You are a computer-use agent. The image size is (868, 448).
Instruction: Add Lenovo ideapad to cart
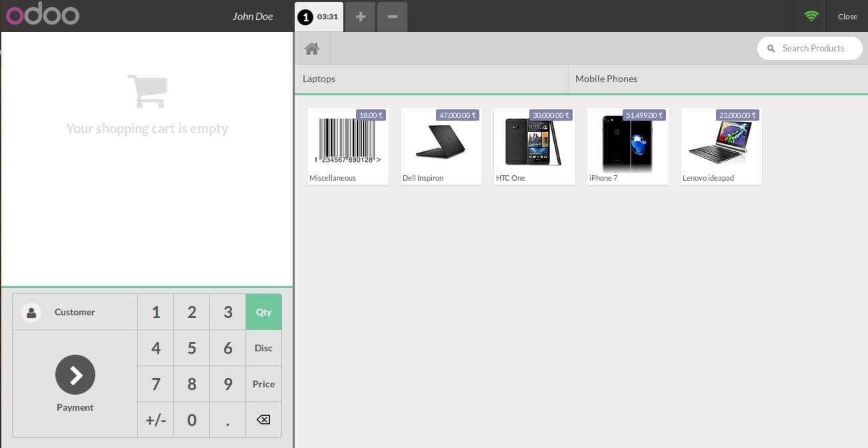pyautogui.click(x=721, y=147)
